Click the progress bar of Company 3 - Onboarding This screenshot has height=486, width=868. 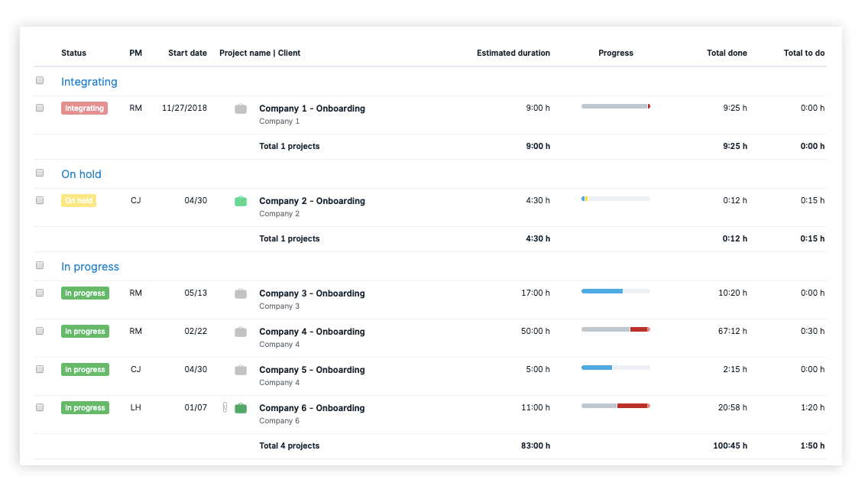[x=616, y=291]
